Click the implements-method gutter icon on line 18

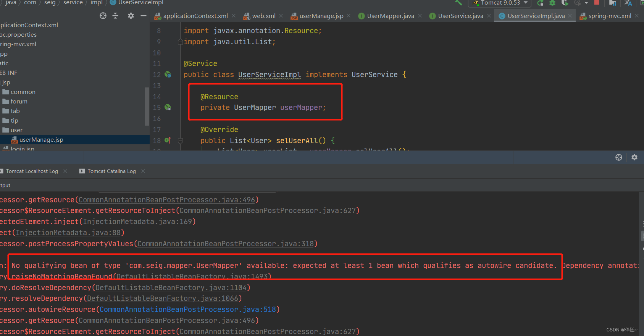point(168,140)
